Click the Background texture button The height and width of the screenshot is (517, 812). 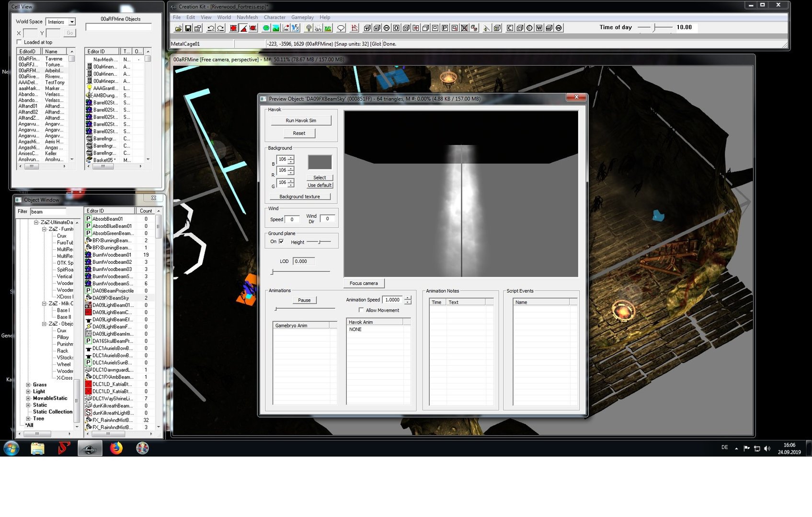coord(300,197)
